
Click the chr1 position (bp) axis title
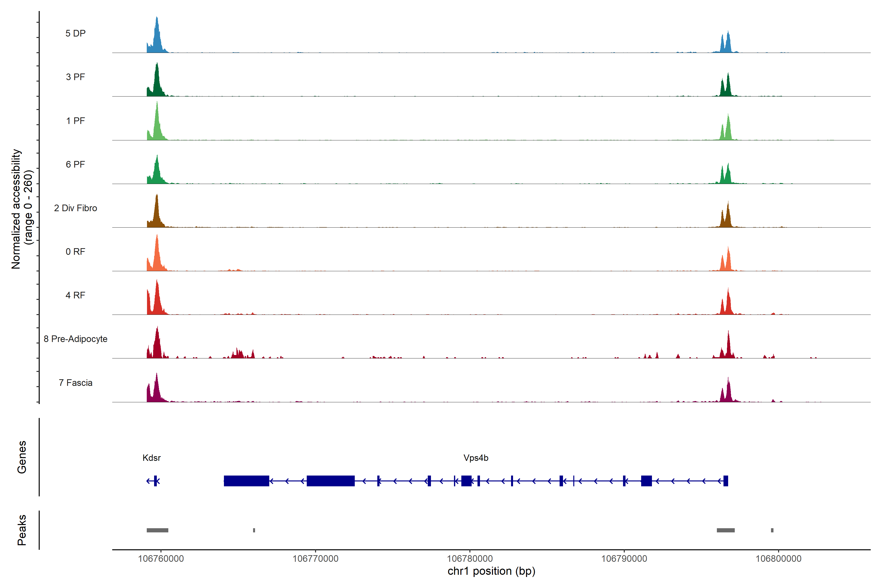pos(491,571)
